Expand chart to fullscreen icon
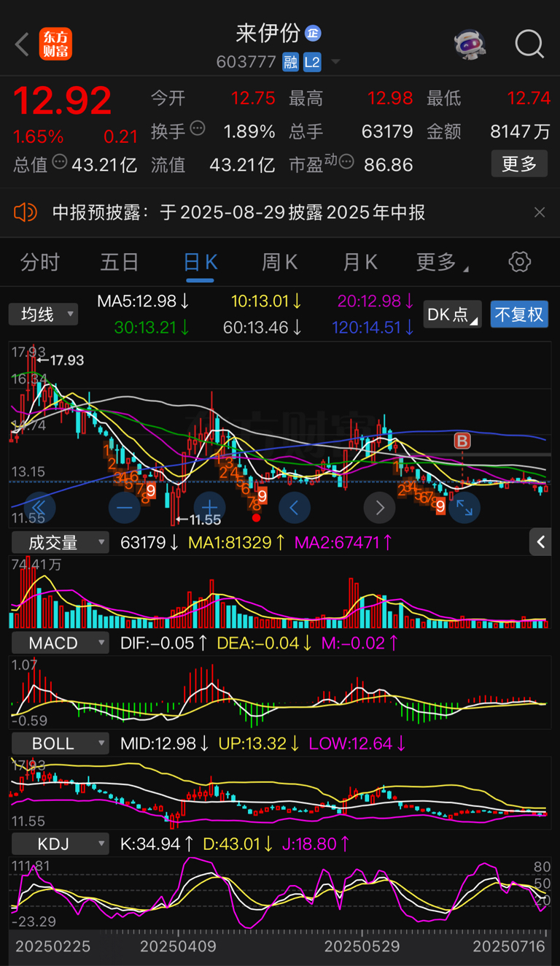 tap(464, 507)
